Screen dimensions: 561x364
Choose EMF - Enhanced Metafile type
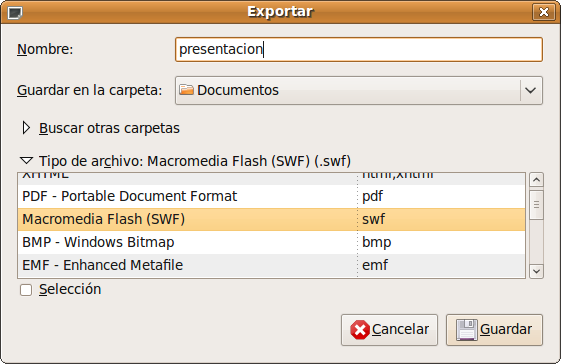pos(271,265)
